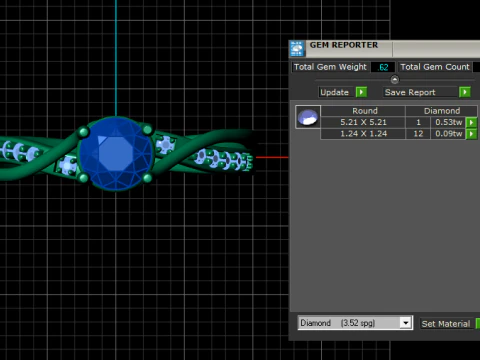Click the Total Gem Weight label
The height and width of the screenshot is (360, 480).
[330, 67]
